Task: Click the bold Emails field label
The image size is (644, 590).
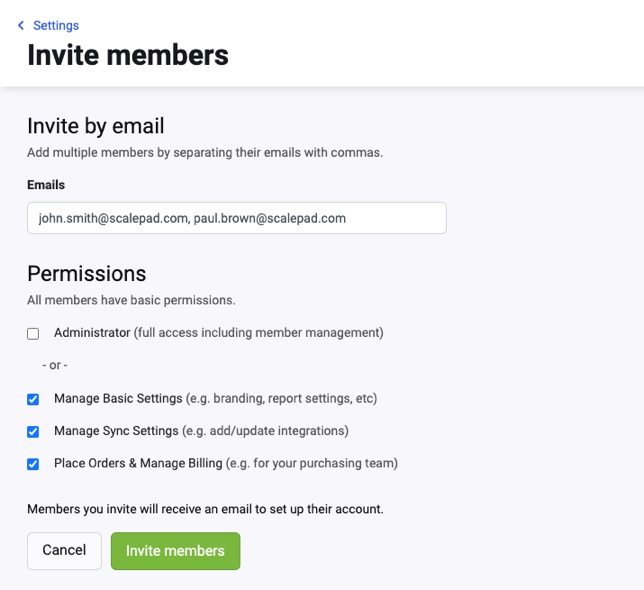Action: [46, 185]
